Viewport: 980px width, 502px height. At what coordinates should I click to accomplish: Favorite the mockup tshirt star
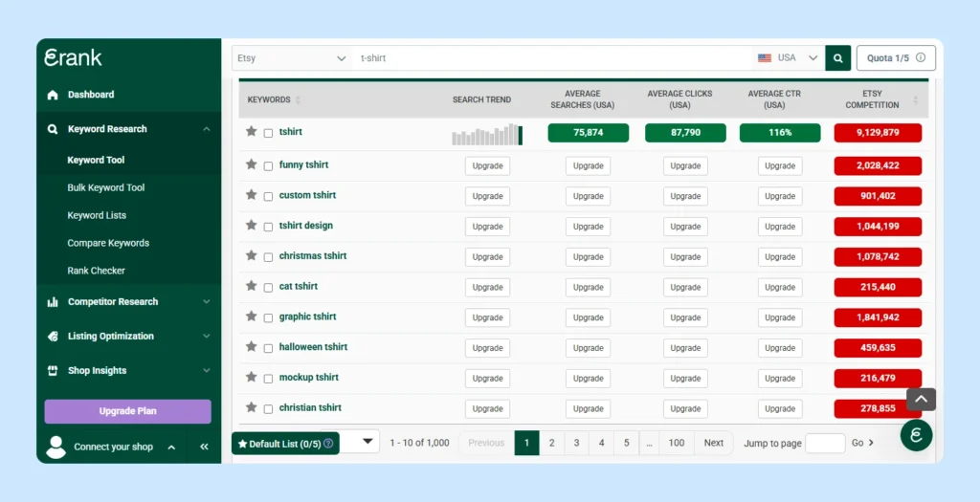(252, 377)
